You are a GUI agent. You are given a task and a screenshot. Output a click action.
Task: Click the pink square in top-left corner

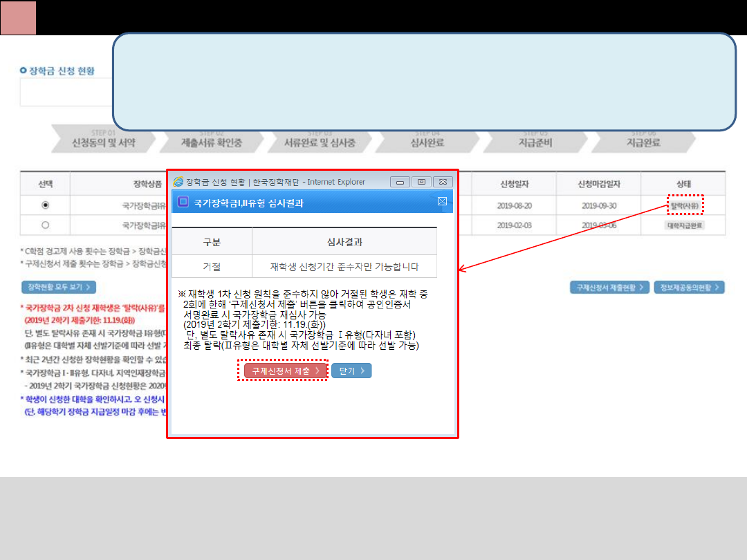pyautogui.click(x=18, y=17)
